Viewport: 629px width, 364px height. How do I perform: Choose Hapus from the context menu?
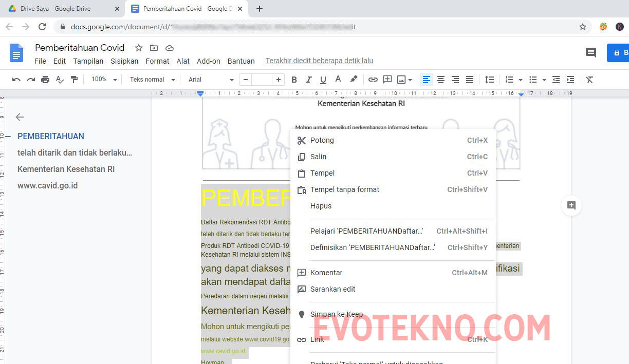tap(393, 206)
